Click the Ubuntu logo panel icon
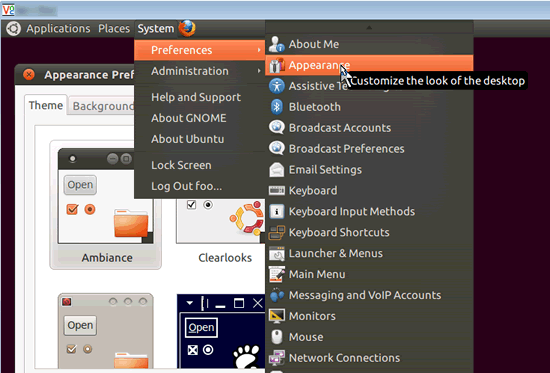This screenshot has height=373, width=550. click(13, 29)
